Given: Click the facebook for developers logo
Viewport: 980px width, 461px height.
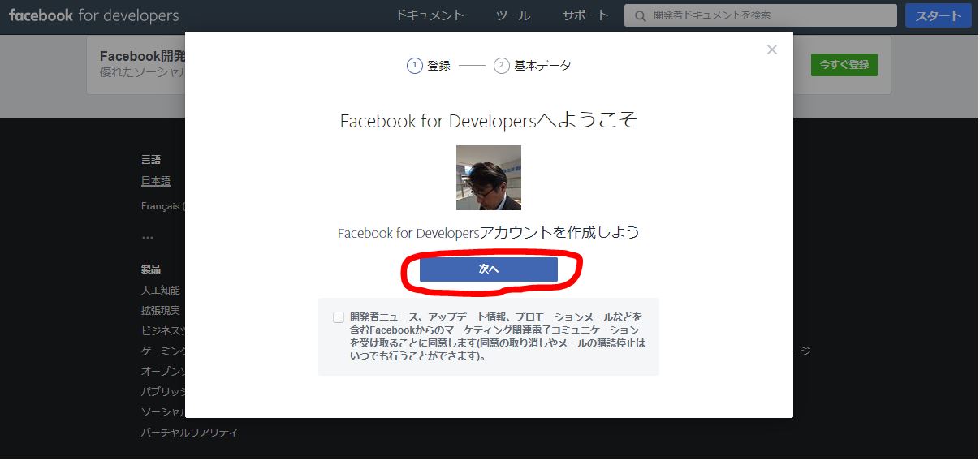Looking at the screenshot, I should (x=93, y=15).
